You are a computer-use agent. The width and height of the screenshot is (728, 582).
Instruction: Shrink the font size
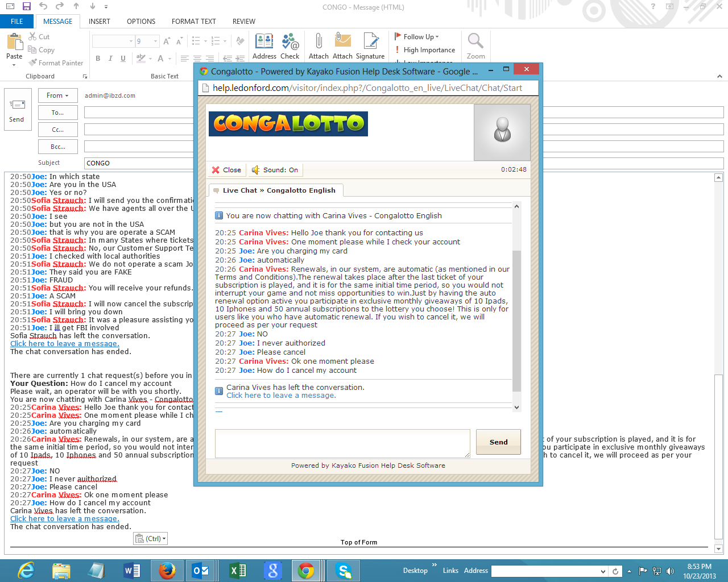(179, 41)
